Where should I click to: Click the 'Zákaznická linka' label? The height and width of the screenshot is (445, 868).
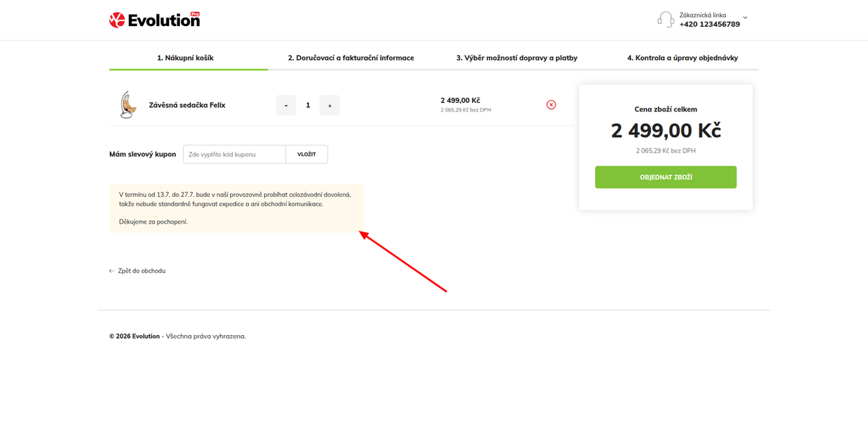(702, 14)
